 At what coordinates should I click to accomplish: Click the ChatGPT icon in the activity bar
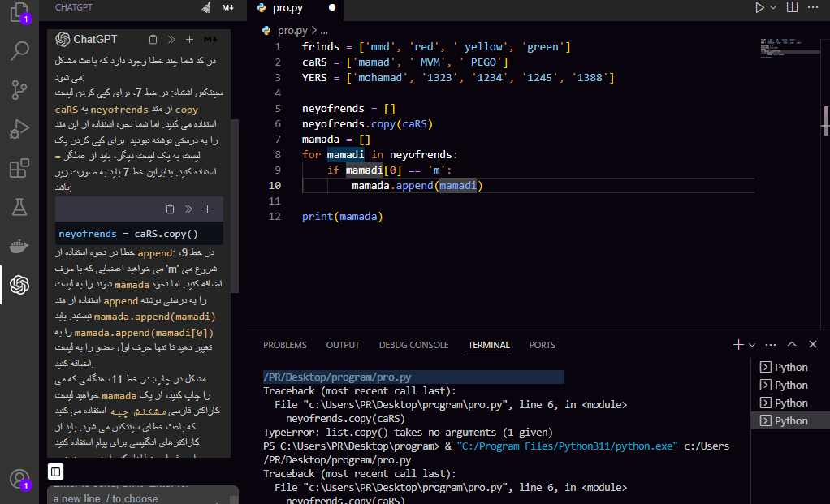[x=19, y=285]
